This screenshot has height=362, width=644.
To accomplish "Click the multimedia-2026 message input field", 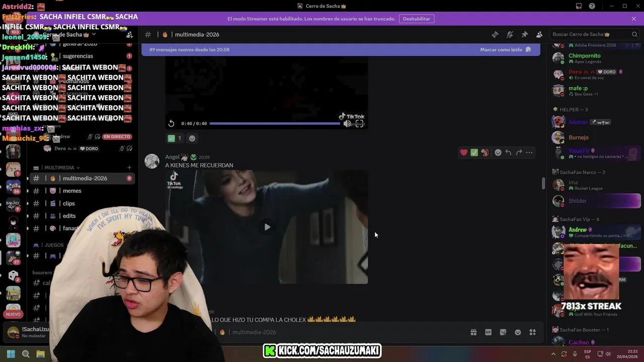I will coord(342,332).
